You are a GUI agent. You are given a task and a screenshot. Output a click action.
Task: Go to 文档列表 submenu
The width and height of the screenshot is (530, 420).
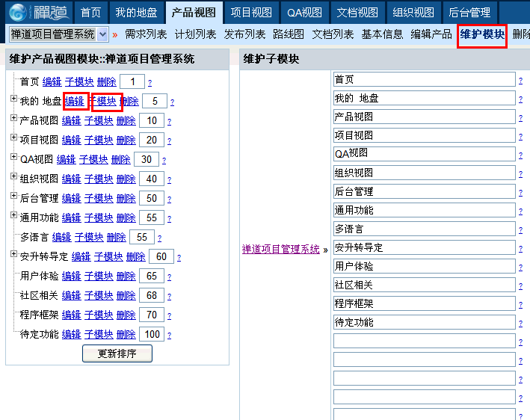[x=333, y=34]
